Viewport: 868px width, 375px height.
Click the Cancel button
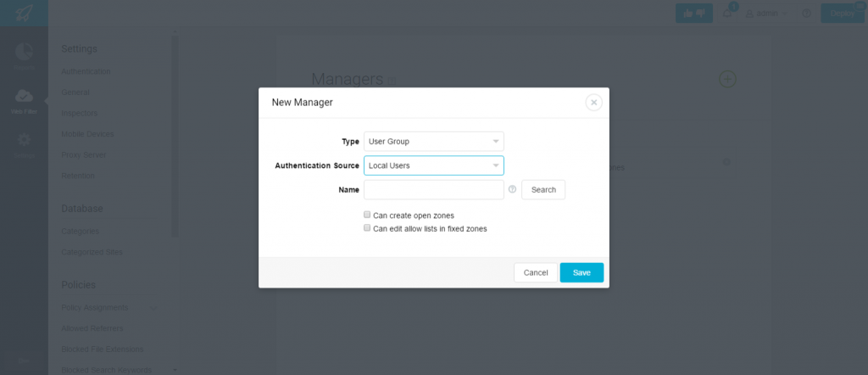coord(536,272)
